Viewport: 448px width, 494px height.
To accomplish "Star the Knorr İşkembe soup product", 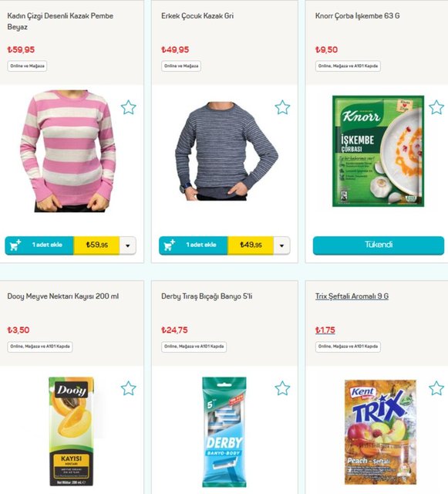I will (436, 107).
